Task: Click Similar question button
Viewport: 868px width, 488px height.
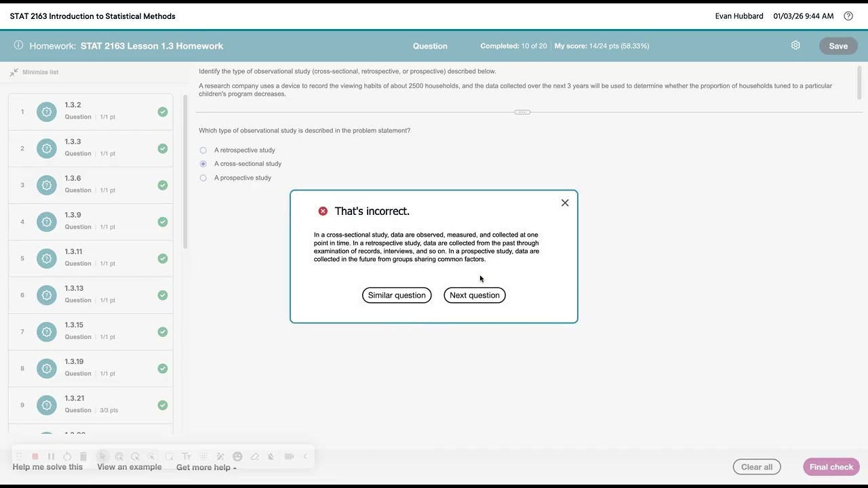Action: tap(397, 295)
